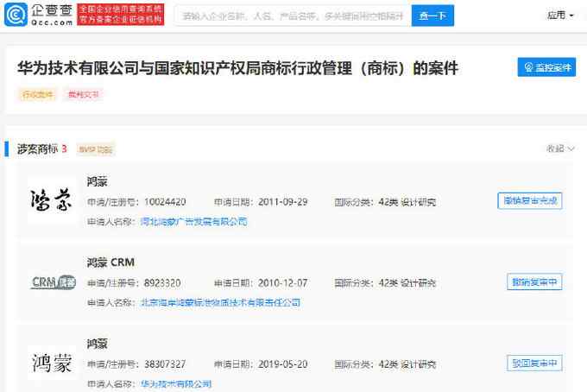The height and width of the screenshot is (392, 587).
Task: Select application date 2011-09-29
Action: tap(282, 202)
